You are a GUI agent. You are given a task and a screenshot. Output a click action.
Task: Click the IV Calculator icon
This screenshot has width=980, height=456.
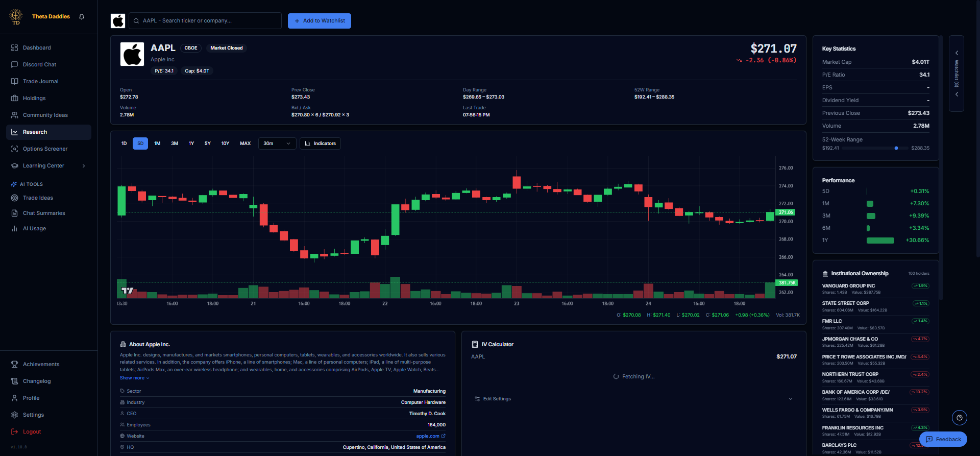pos(475,345)
